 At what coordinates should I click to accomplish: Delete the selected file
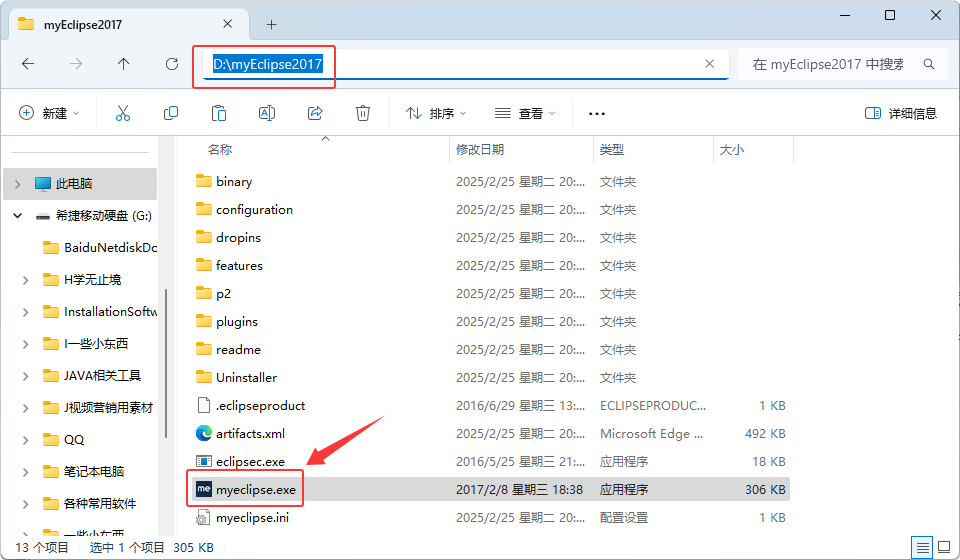coord(362,113)
